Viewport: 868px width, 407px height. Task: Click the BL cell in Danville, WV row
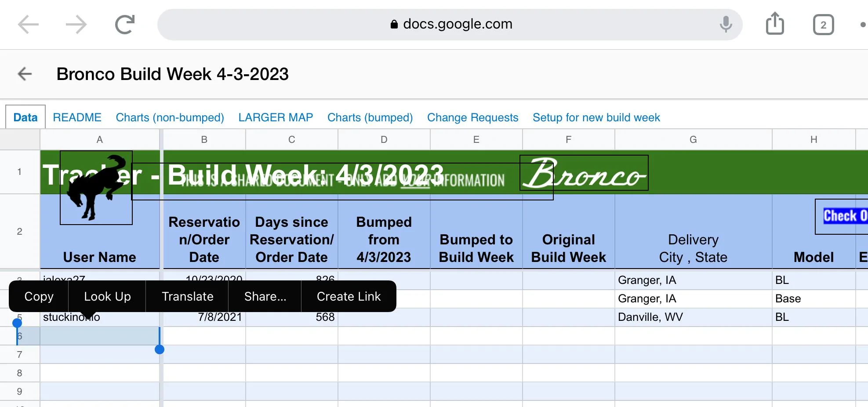814,317
